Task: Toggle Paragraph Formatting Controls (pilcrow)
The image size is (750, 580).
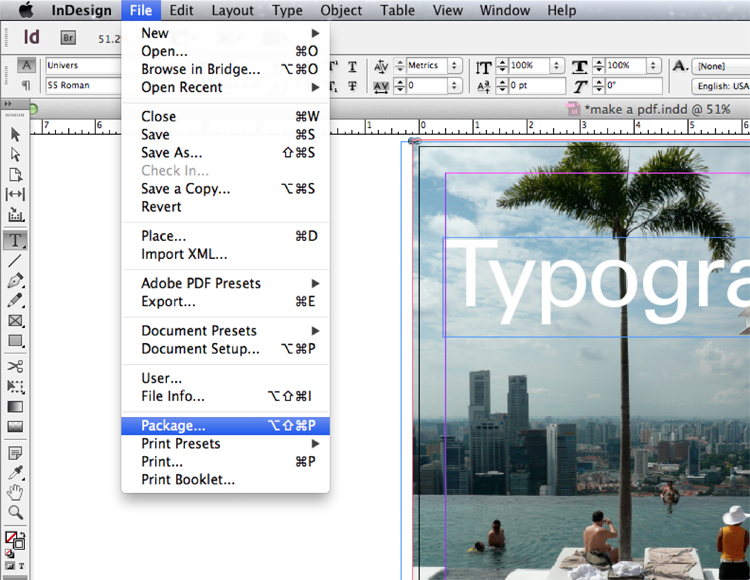Action: [x=26, y=85]
